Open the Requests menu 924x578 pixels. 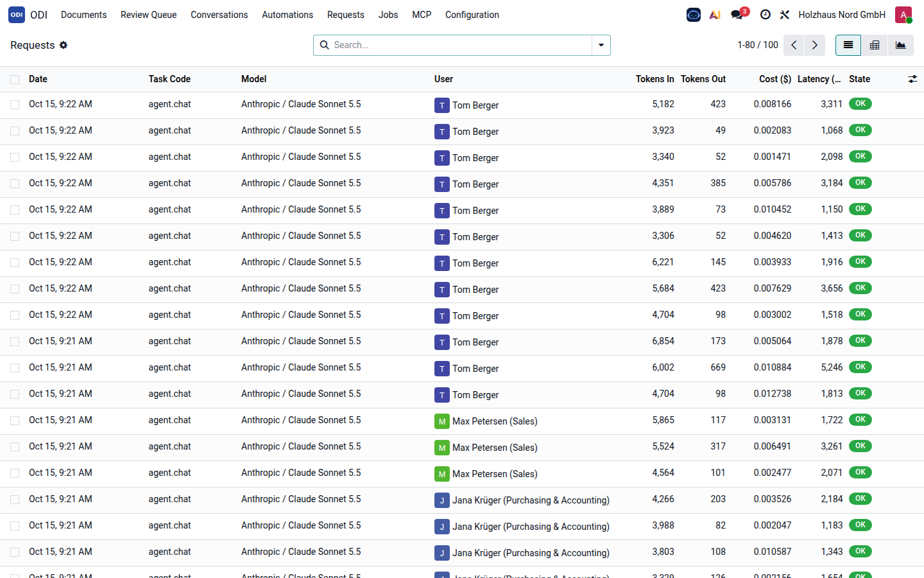pyautogui.click(x=345, y=15)
